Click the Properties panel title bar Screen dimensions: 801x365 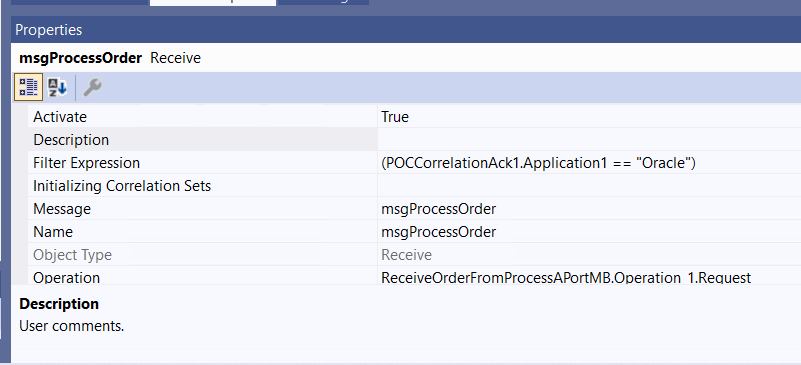coord(406,30)
